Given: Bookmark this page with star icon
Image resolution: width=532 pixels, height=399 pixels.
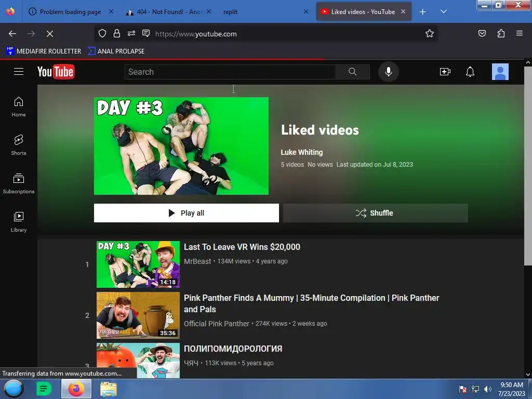Looking at the screenshot, I should point(430,33).
